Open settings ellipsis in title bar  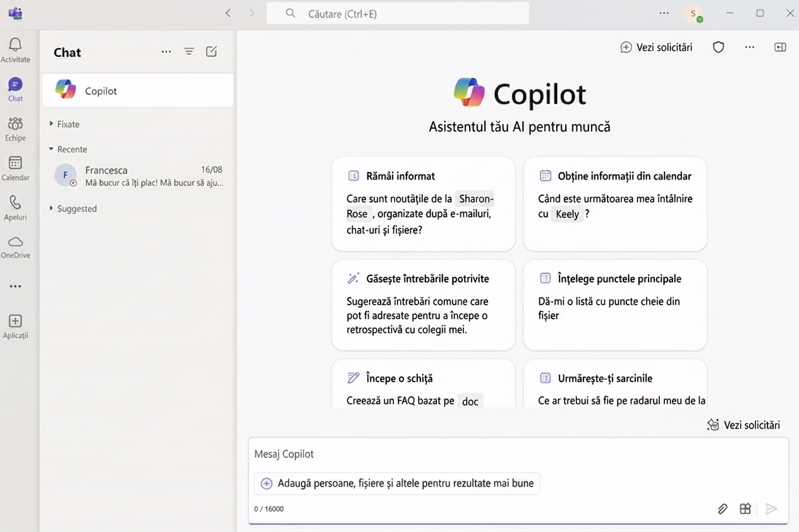point(664,13)
